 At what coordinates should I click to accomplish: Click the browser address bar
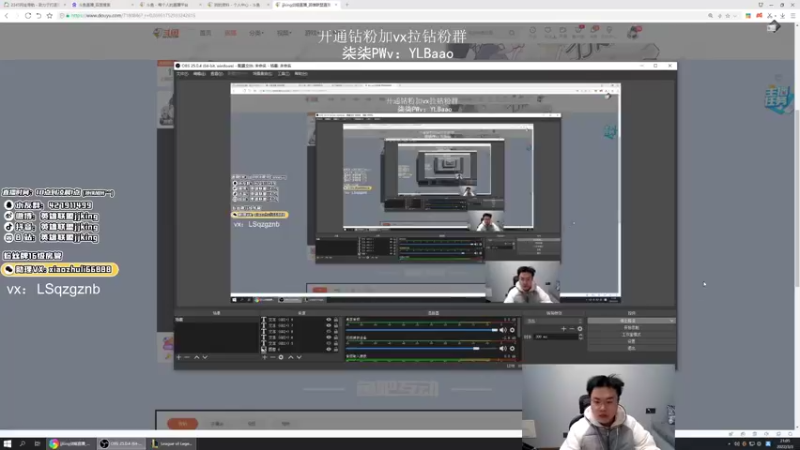pyautogui.click(x=383, y=16)
